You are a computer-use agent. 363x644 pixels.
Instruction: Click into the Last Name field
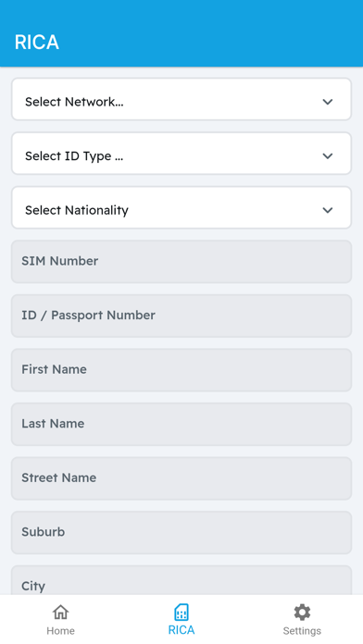(x=181, y=425)
